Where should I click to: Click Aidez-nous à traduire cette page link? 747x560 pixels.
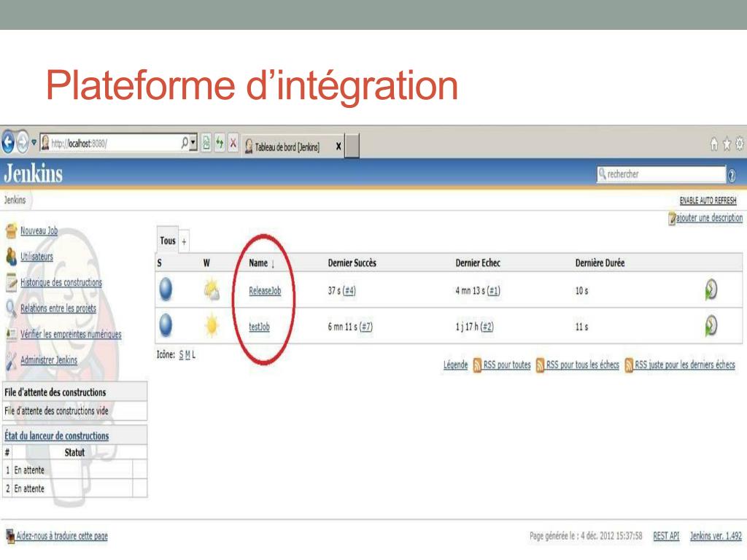pyautogui.click(x=62, y=536)
